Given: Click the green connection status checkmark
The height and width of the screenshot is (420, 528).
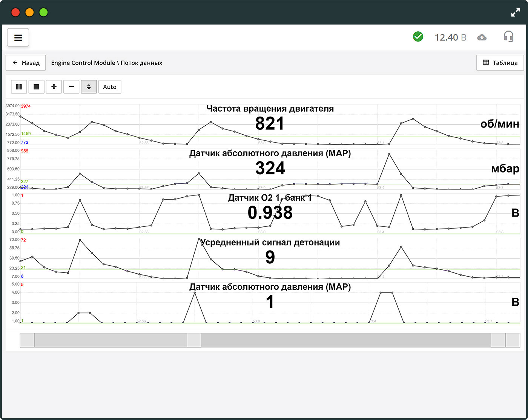Looking at the screenshot, I should point(418,37).
